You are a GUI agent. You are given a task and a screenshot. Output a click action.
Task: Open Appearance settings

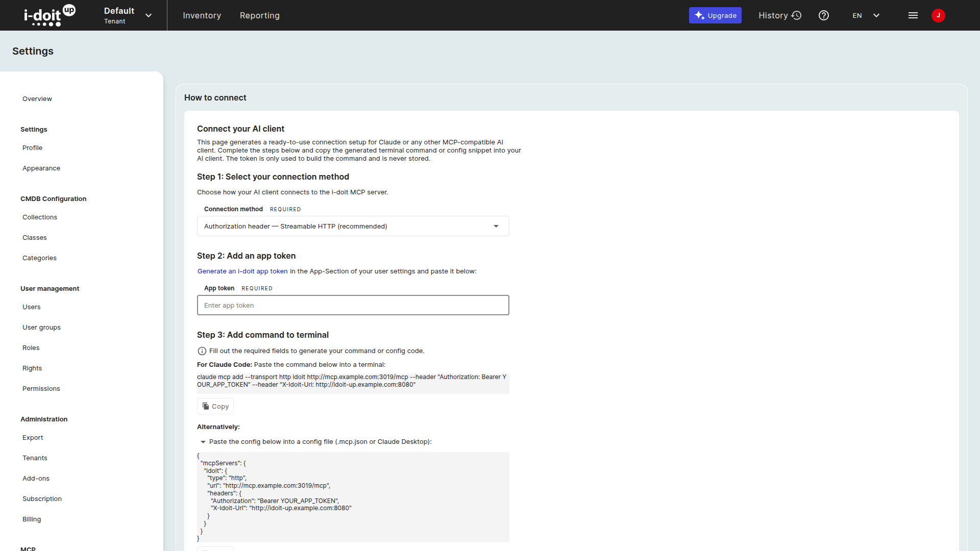(x=41, y=168)
